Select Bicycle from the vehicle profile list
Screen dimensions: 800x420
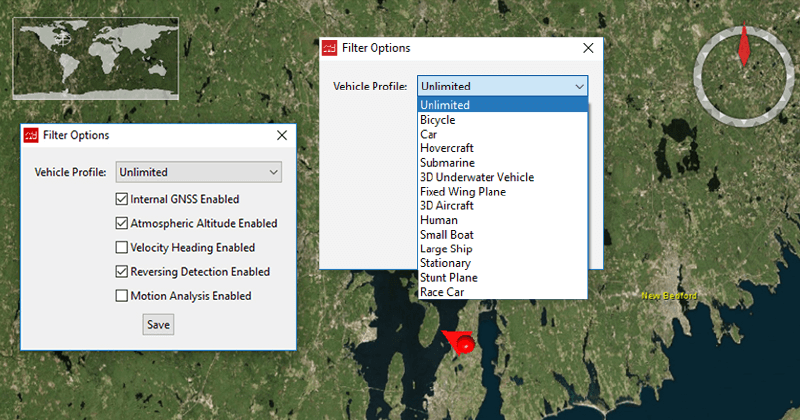tap(438, 120)
